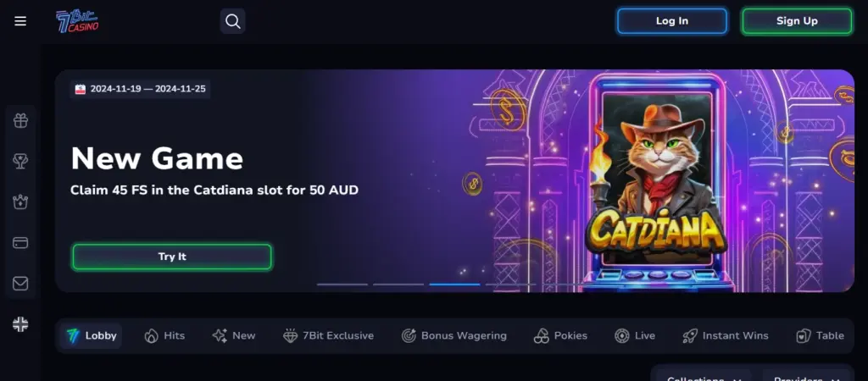The image size is (868, 381).
Task: Click the Log In button
Action: 672,21
